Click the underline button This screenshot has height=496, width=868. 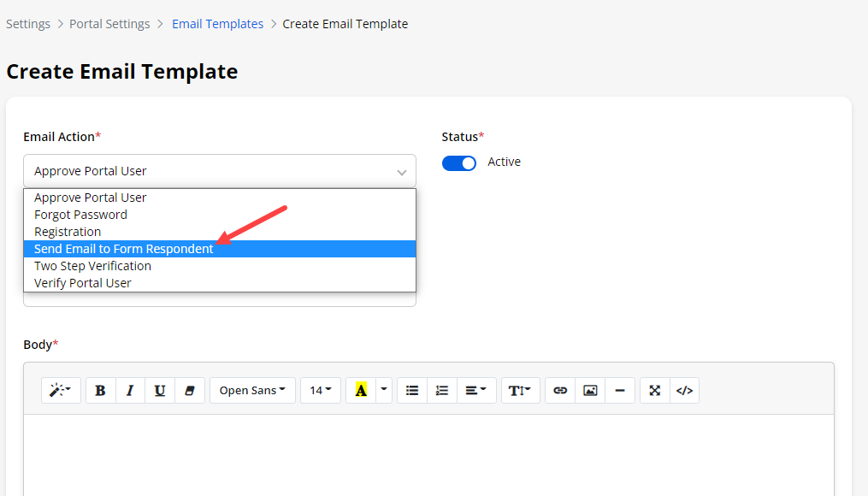point(160,390)
